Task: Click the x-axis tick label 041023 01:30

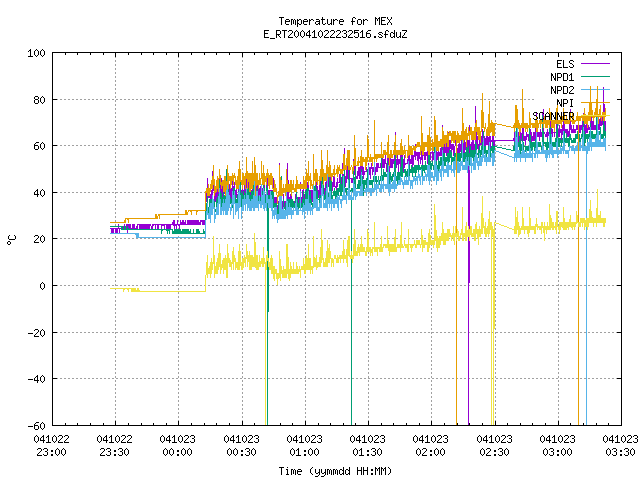Action: [x=368, y=446]
